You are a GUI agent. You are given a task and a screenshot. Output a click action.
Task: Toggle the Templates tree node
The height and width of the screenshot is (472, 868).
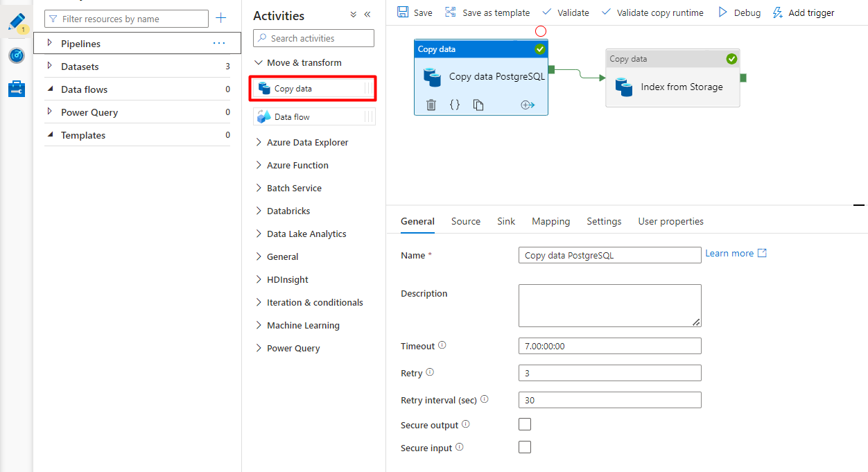coord(49,134)
